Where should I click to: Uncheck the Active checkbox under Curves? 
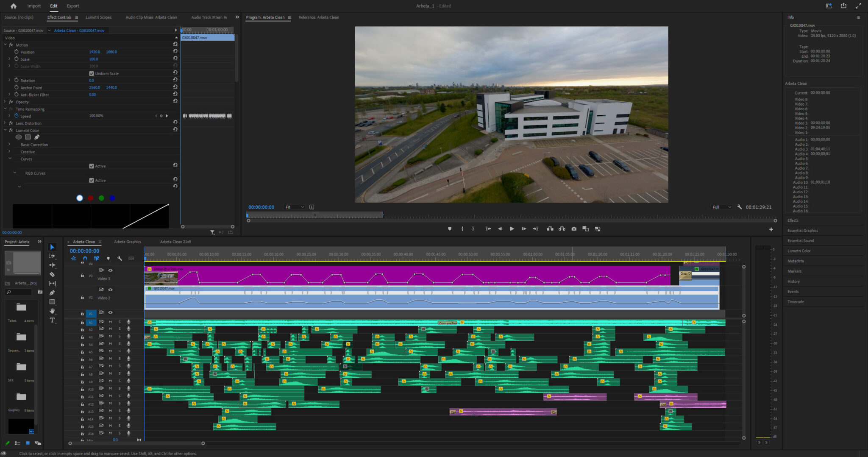92,166
